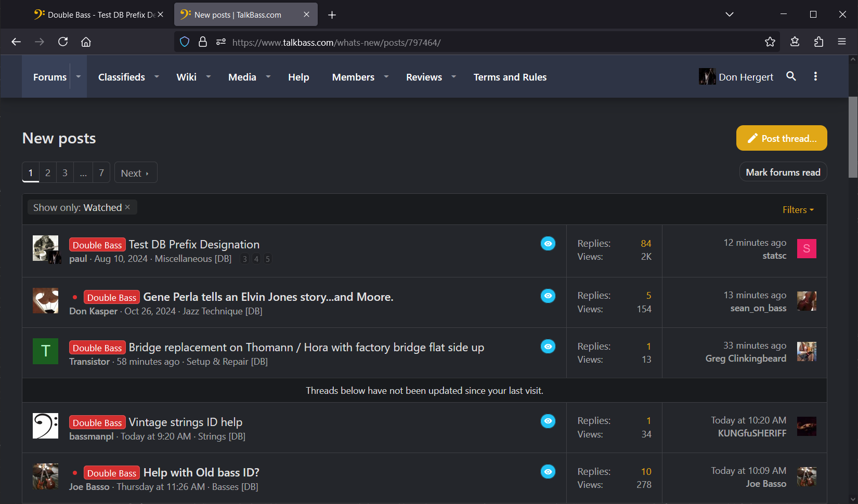
Task: Toggle watch on Gene Perla thread
Action: click(548, 296)
